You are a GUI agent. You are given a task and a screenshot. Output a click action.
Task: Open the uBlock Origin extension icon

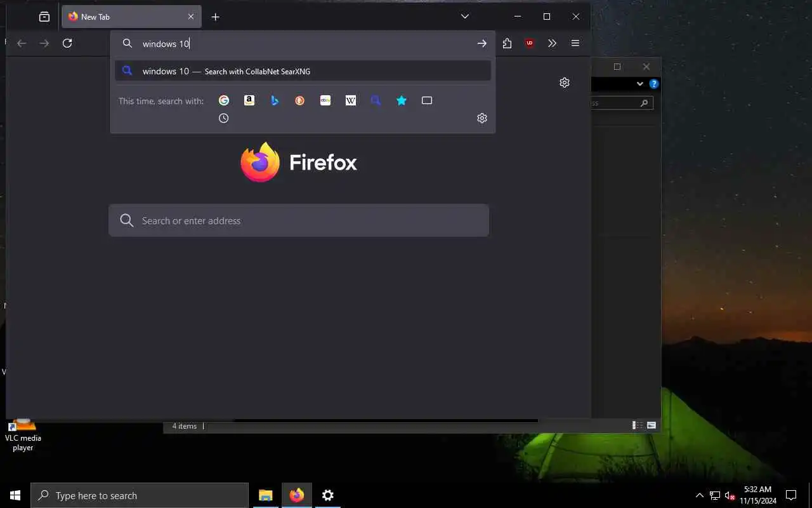pos(530,43)
